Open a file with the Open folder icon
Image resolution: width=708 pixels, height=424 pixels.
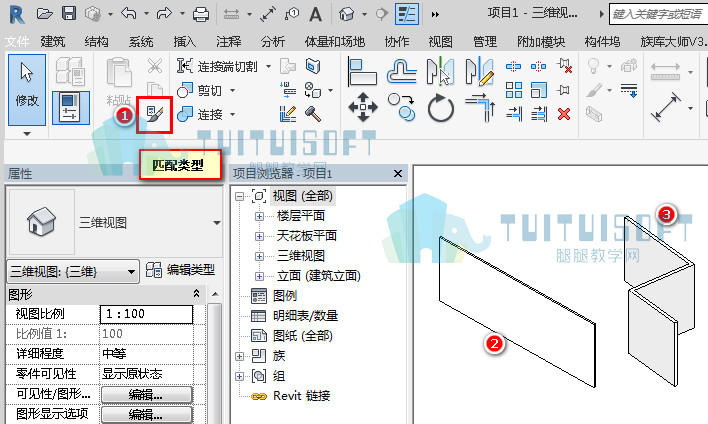[x=44, y=14]
